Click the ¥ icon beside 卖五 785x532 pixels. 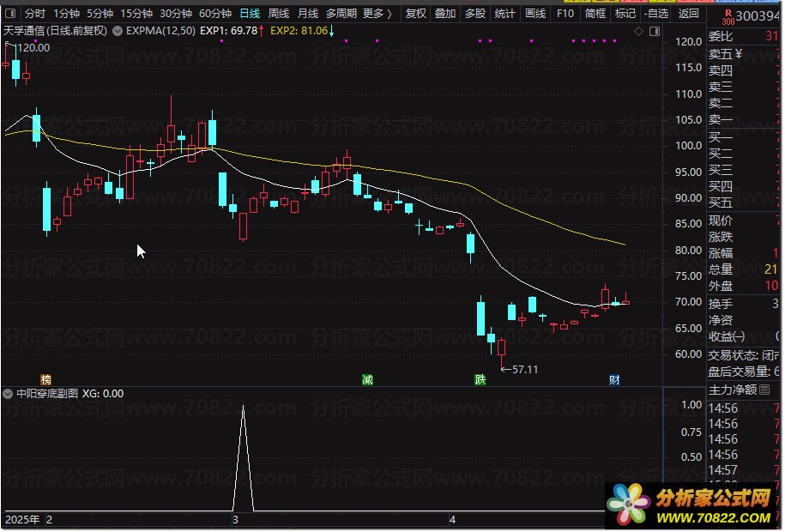click(x=739, y=53)
